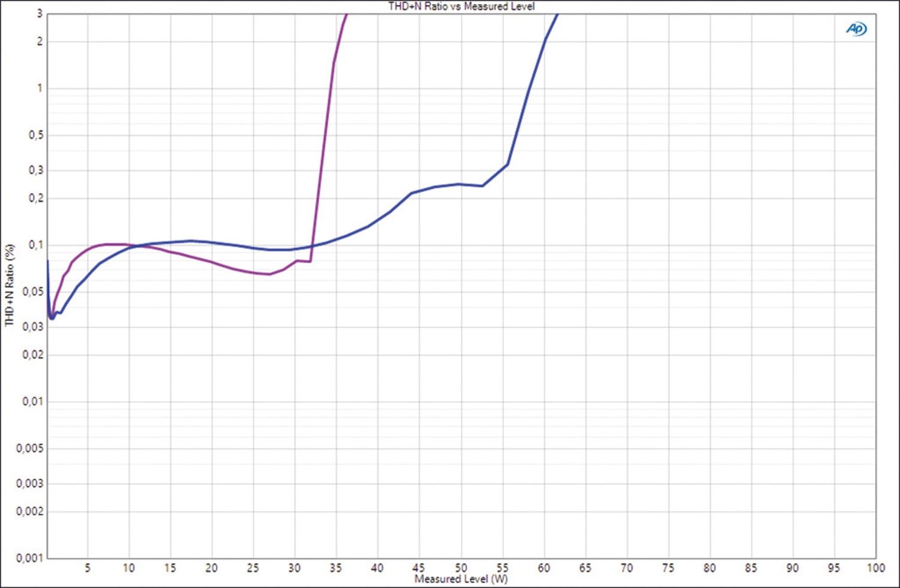Screen dimensions: 900x588
Task: Click the y-axis tick label 0,001
Action: (x=29, y=558)
